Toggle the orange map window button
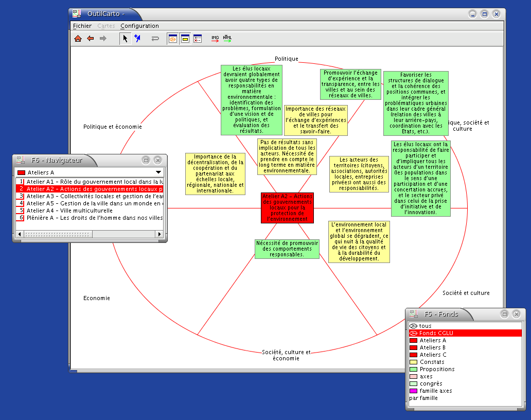 coord(173,39)
